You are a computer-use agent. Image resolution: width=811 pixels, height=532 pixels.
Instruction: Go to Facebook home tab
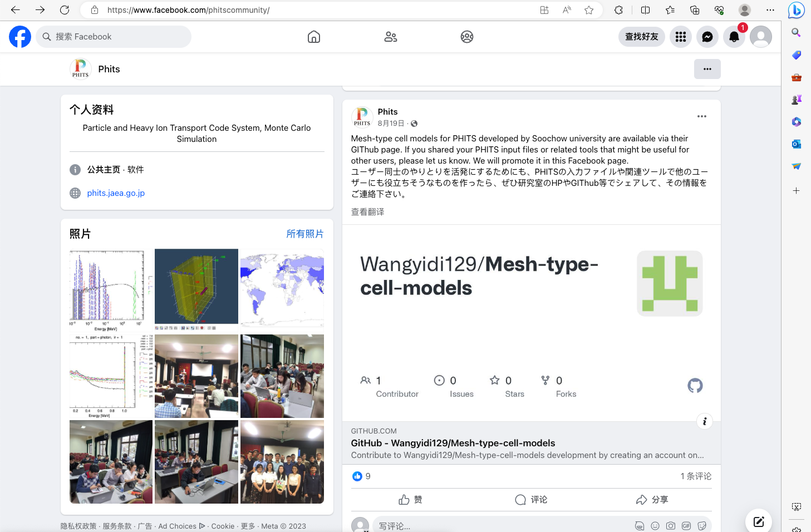314,37
